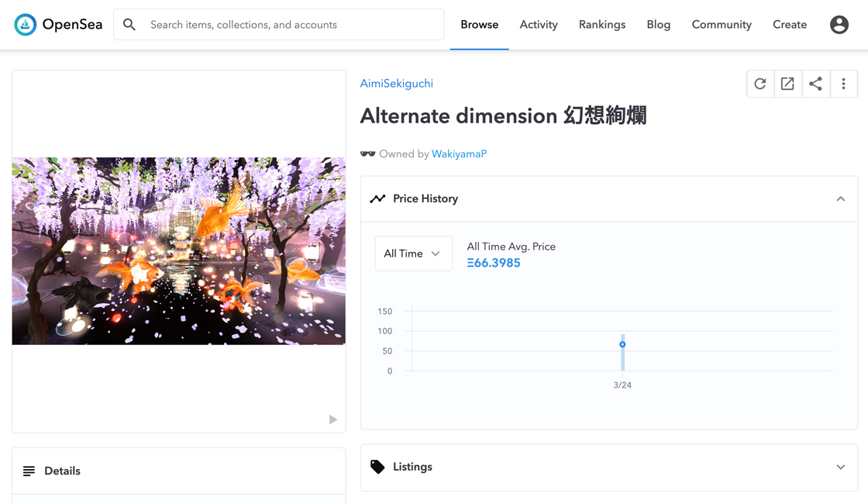The height and width of the screenshot is (504, 868).
Task: Click the 3/24 date axis label
Action: (622, 385)
